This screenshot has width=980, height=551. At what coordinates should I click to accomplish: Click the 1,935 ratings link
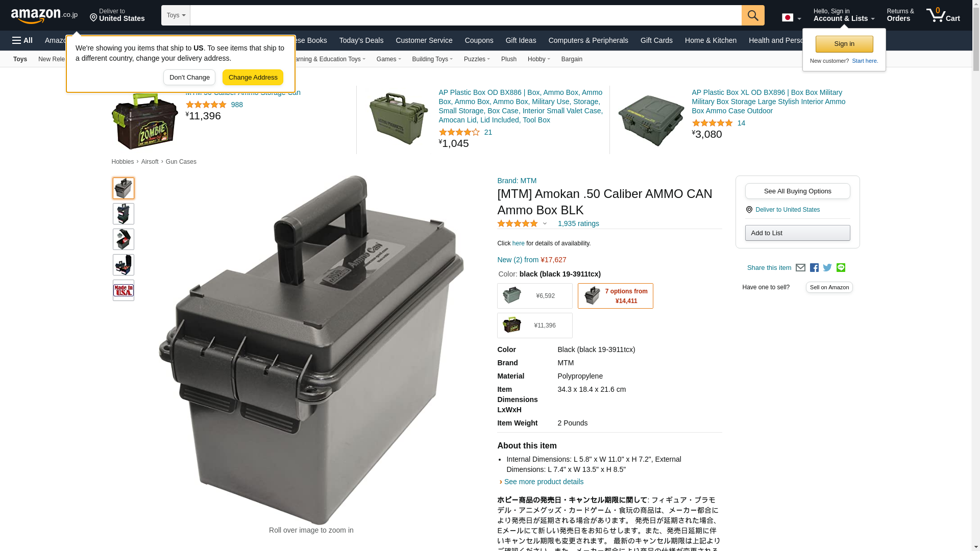pos(578,223)
